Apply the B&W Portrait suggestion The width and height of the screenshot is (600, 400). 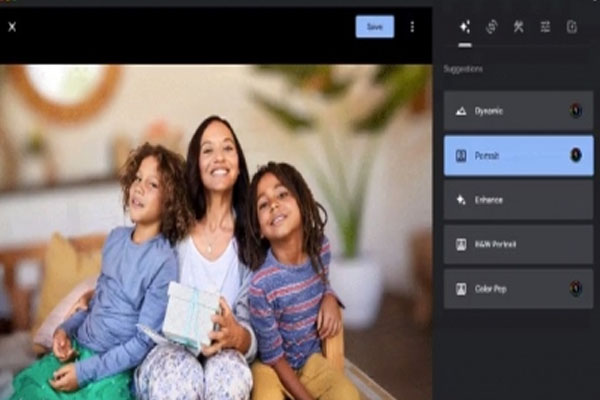518,244
